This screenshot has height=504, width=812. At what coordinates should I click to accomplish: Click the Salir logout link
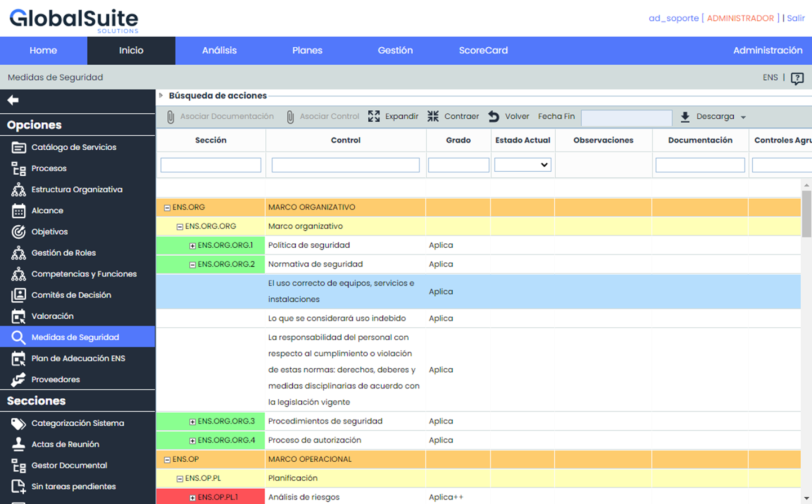pyautogui.click(x=795, y=18)
